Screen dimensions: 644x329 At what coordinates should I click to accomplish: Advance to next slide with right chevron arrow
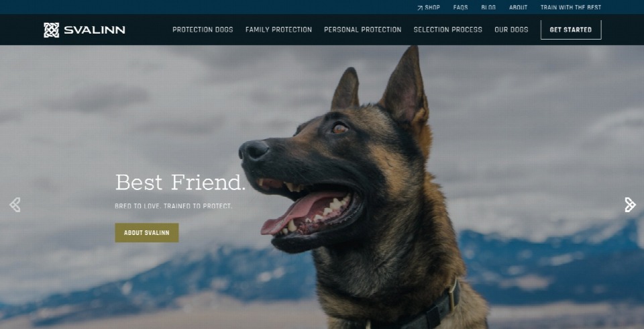coord(630,205)
